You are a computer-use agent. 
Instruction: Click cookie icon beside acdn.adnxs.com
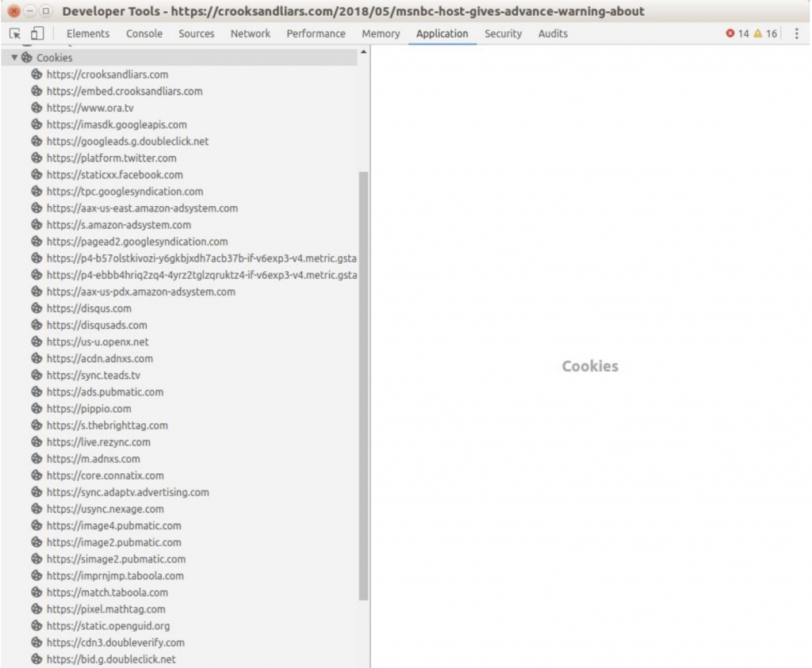pos(36,358)
